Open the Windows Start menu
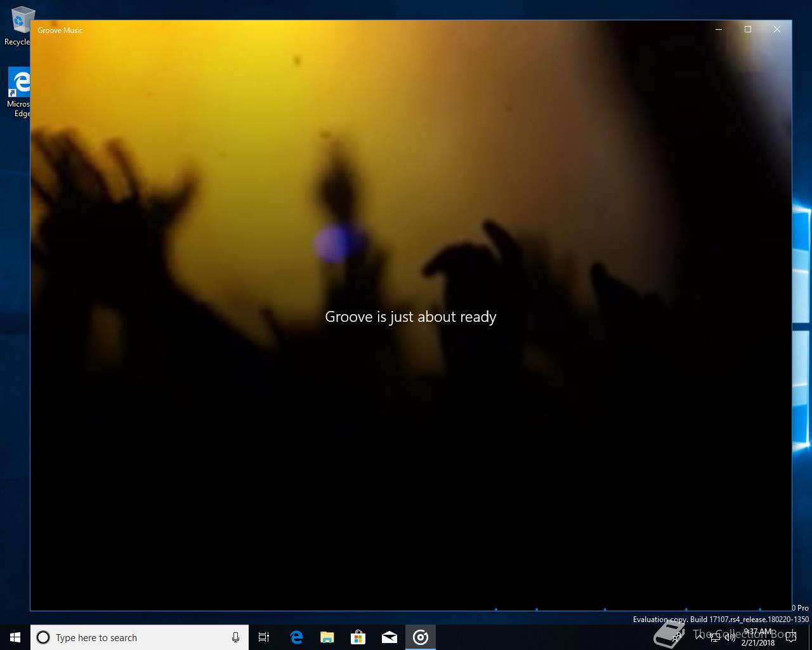This screenshot has width=812, height=650. [15, 637]
